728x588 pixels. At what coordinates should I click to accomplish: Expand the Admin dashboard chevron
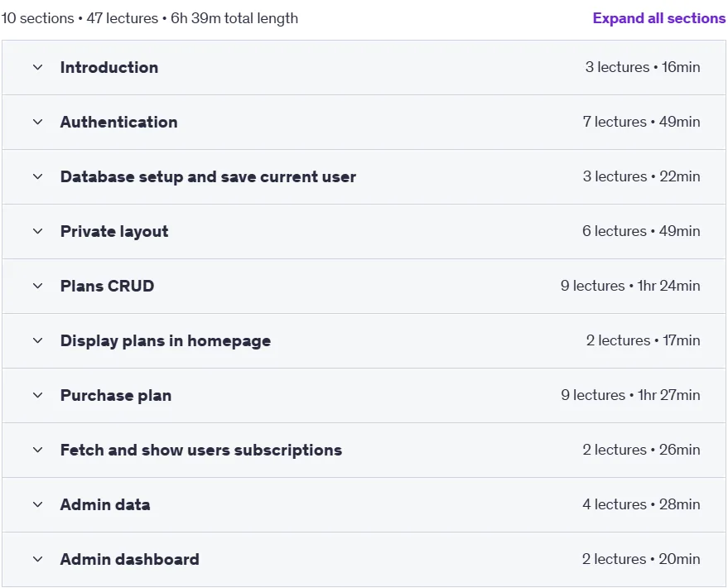click(x=37, y=559)
